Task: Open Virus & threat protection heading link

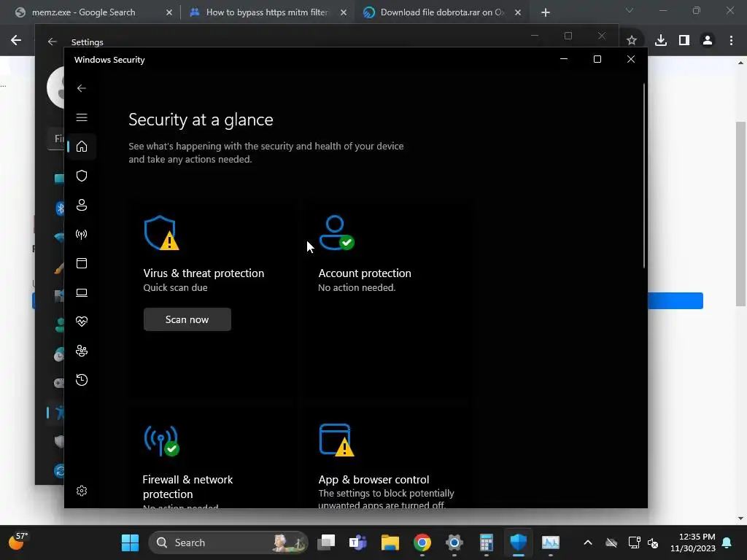Action: [204, 273]
